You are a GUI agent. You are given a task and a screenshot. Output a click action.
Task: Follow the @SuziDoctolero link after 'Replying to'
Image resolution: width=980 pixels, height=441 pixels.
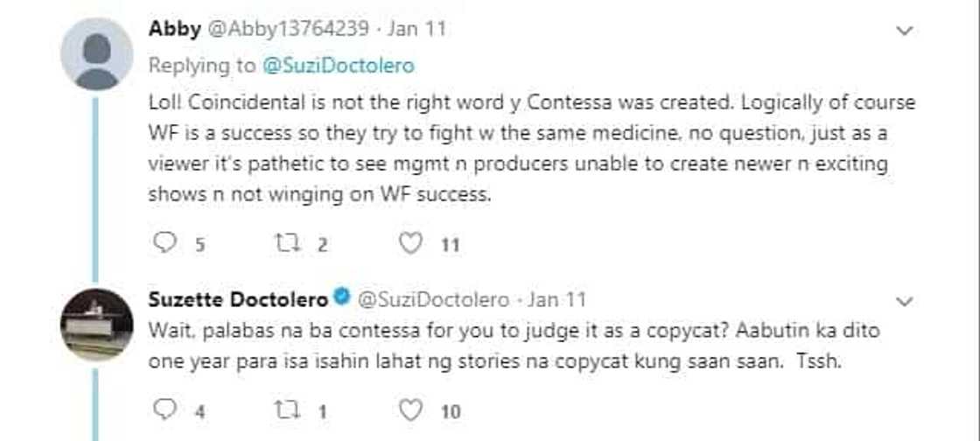click(x=337, y=66)
